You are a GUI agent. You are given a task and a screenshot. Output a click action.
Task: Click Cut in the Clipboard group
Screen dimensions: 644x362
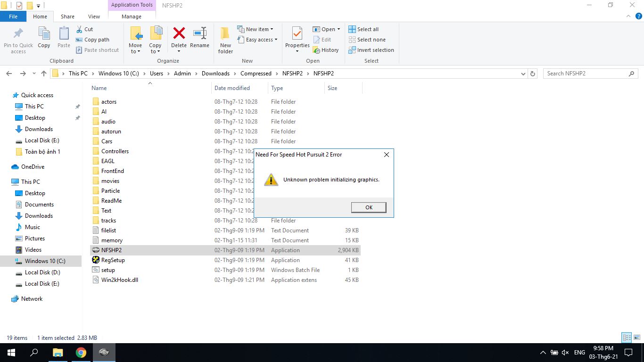click(x=85, y=29)
